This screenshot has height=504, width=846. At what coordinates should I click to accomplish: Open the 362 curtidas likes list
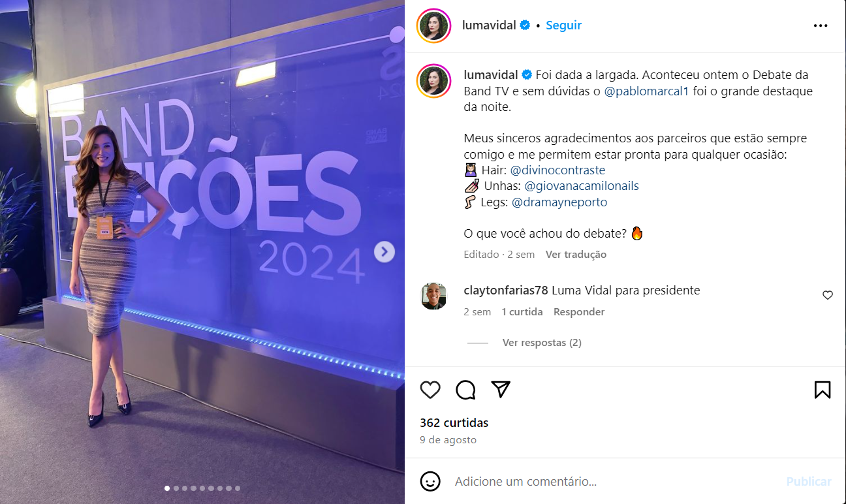tap(454, 422)
